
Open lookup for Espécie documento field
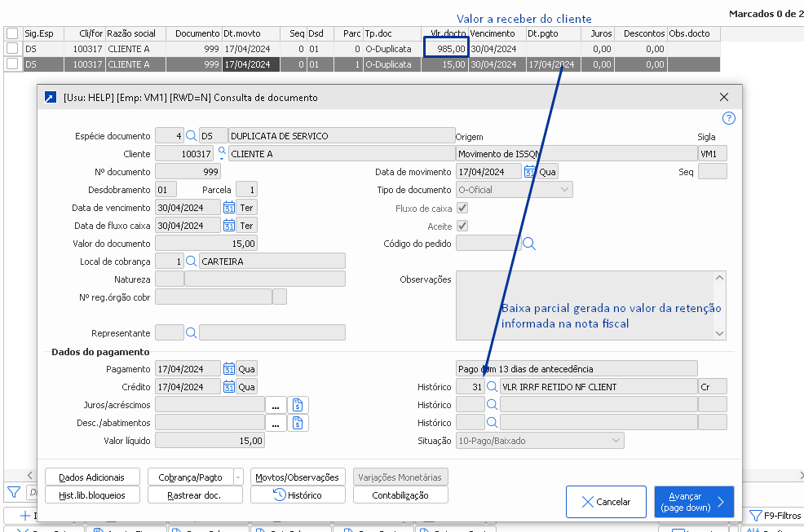(192, 136)
